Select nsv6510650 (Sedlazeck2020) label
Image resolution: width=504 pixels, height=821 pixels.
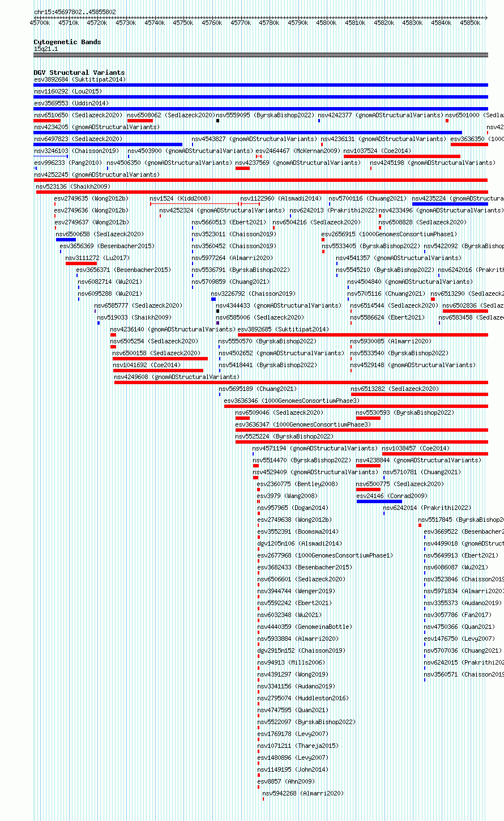(x=78, y=115)
